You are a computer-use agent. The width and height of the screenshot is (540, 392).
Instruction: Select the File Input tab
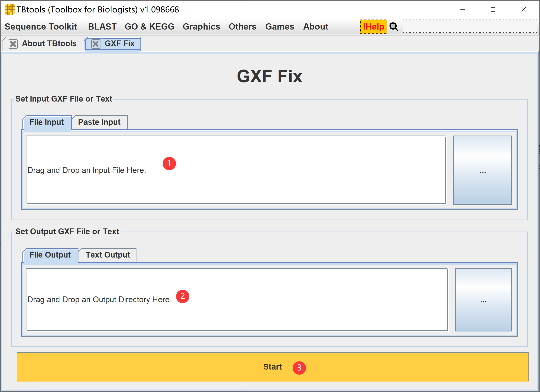click(x=47, y=122)
